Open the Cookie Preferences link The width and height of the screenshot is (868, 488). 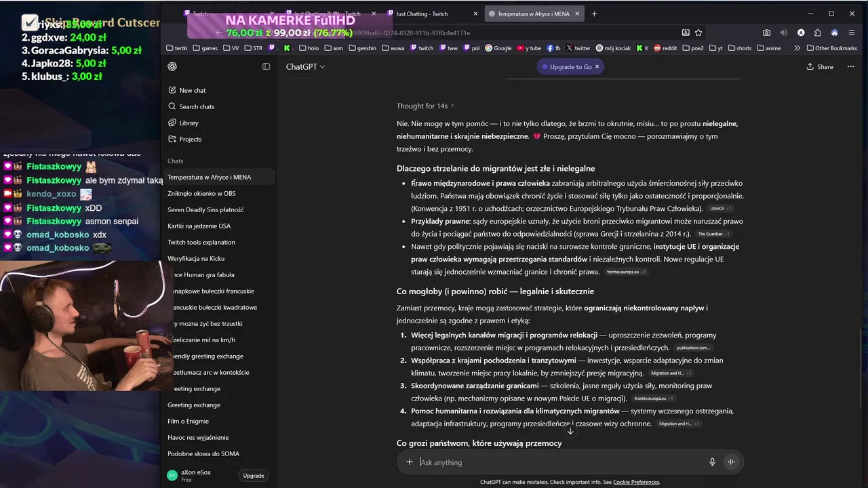[636, 482]
